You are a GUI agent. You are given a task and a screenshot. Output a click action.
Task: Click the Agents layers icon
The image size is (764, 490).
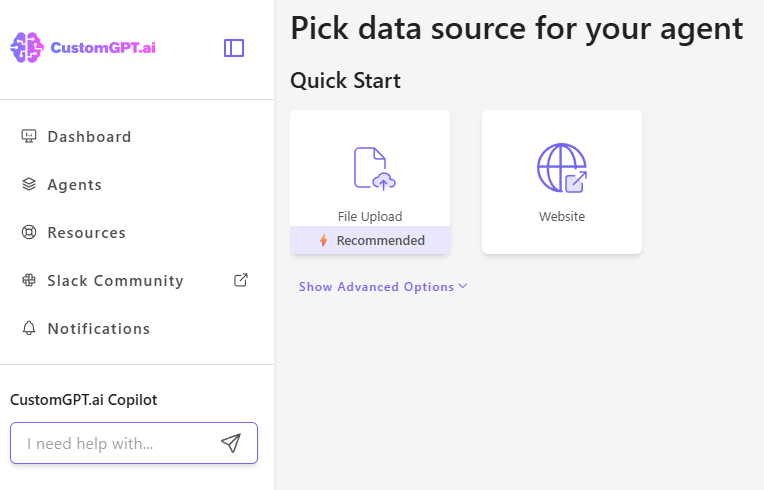[x=29, y=185]
